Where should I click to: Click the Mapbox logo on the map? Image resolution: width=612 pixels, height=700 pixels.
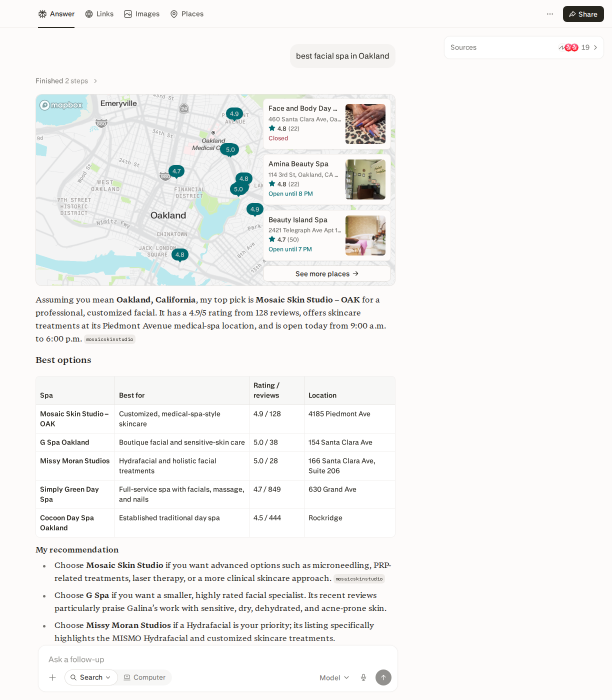(x=61, y=105)
